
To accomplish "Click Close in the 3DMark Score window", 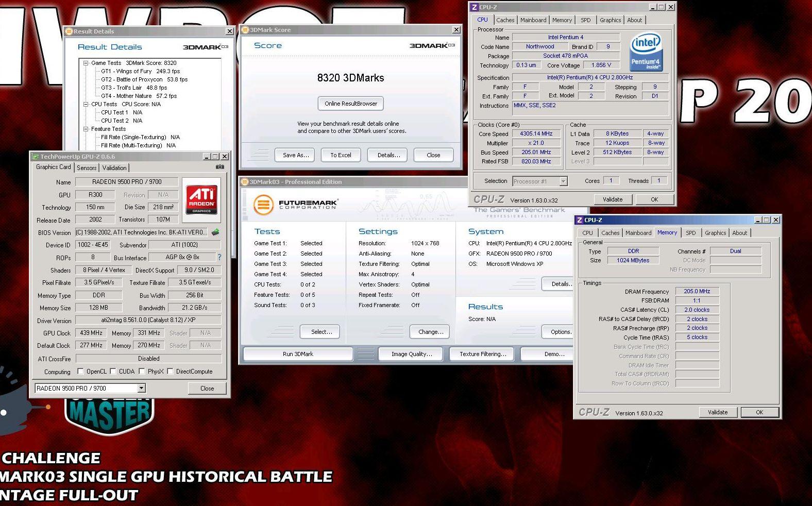I will pos(433,155).
